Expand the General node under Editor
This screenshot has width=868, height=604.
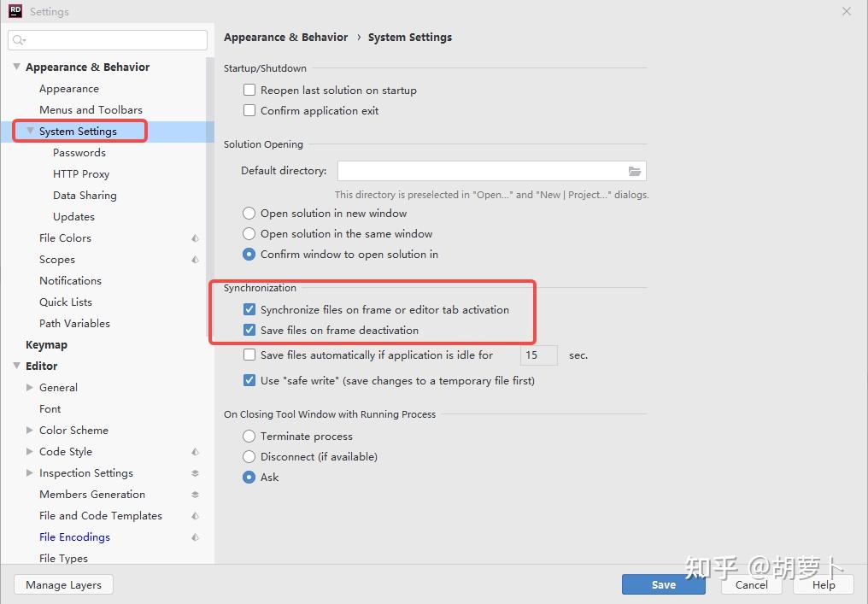30,388
